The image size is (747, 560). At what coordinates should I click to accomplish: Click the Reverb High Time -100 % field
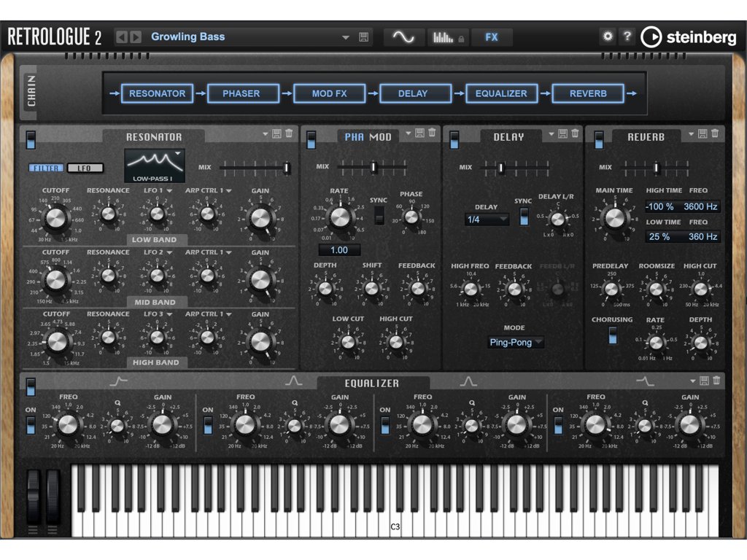point(659,206)
